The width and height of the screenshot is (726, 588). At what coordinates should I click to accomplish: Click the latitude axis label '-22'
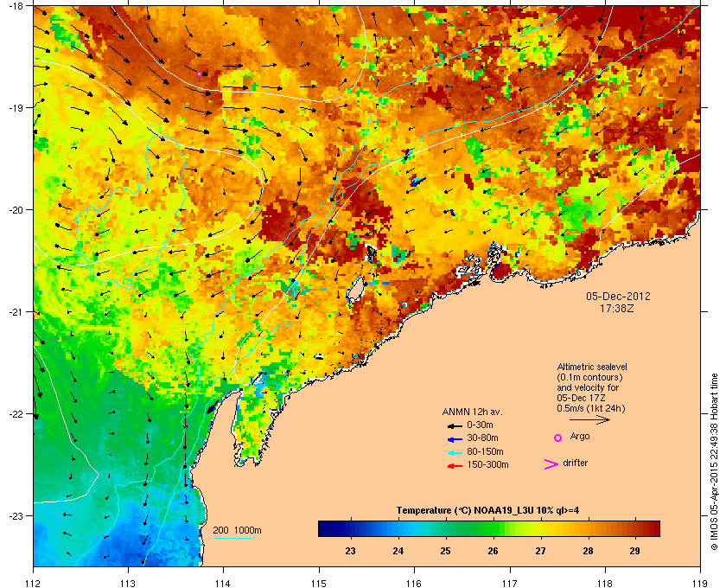coord(15,414)
